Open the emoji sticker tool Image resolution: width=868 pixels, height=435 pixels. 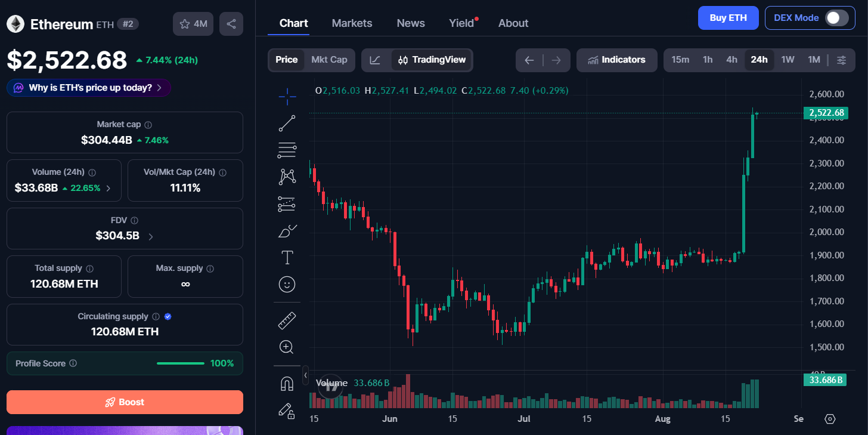click(287, 284)
